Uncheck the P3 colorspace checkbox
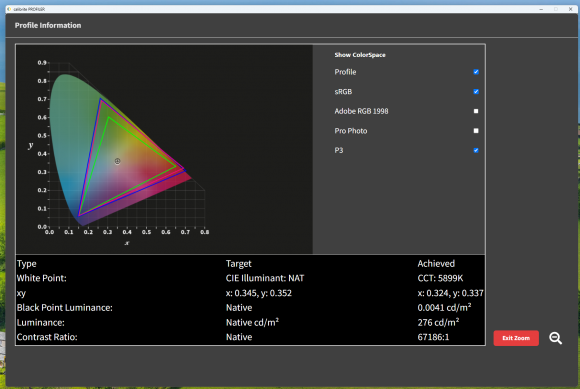The image size is (580, 389). [x=476, y=150]
